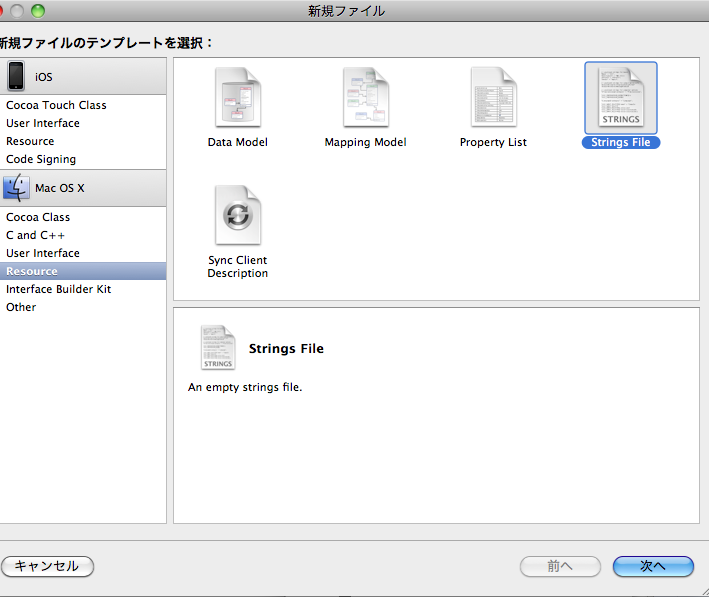
Task: Open the C and C++ category
Action: tap(83, 235)
